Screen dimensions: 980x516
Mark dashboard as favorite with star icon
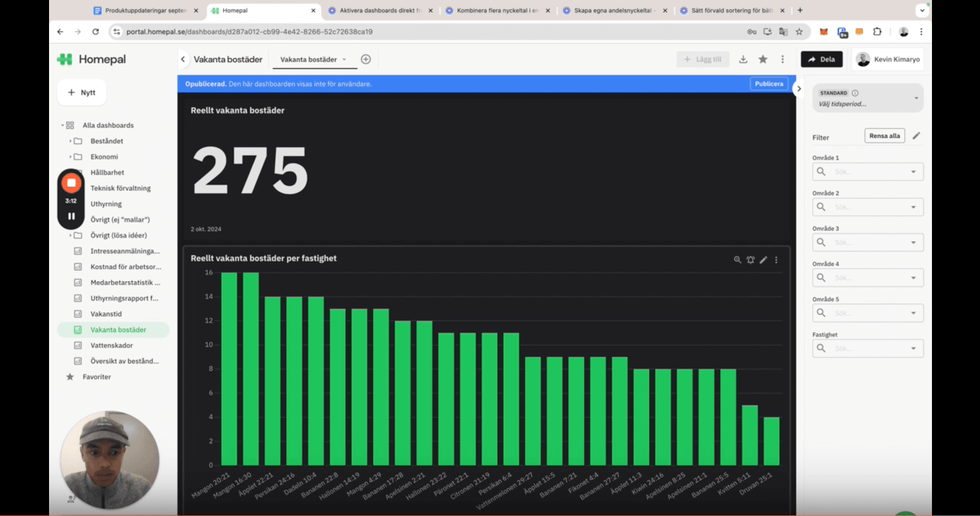[x=763, y=59]
